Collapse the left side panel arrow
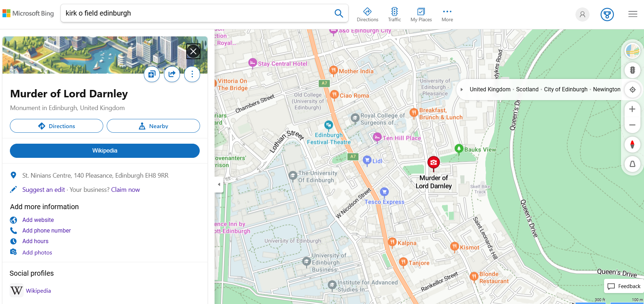 pos(219,184)
